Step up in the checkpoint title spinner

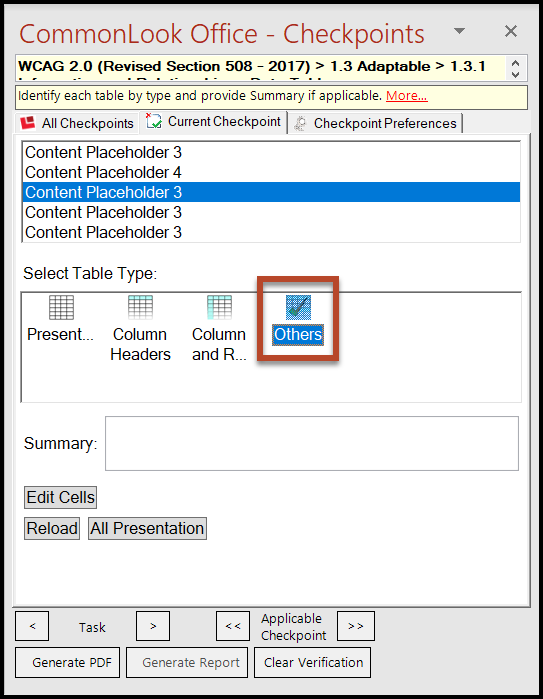coord(516,63)
